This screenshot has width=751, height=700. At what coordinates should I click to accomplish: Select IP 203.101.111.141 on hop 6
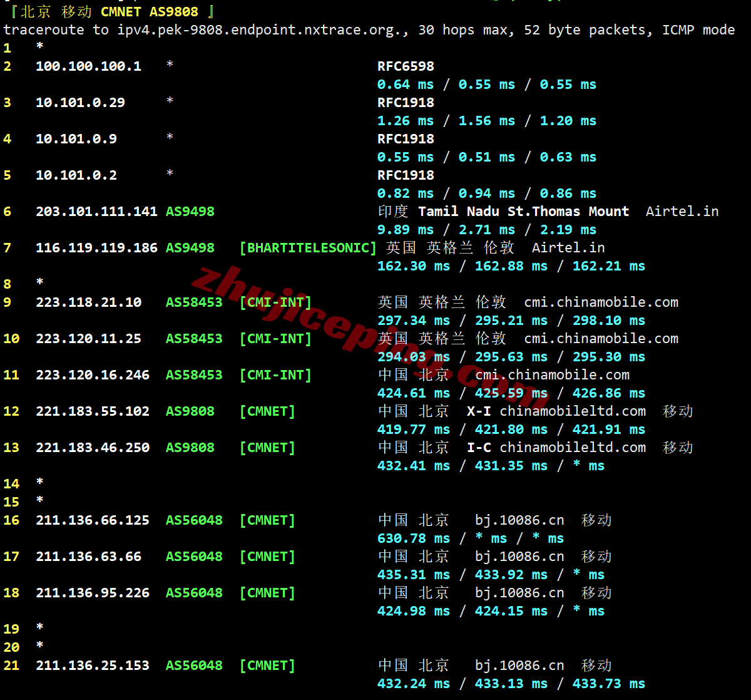(96, 212)
